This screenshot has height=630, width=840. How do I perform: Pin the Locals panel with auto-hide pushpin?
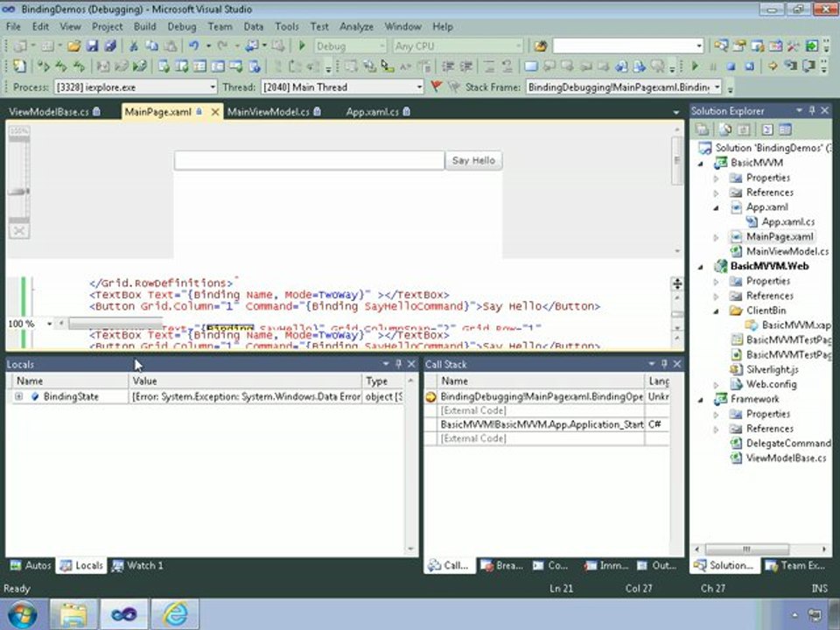point(399,364)
